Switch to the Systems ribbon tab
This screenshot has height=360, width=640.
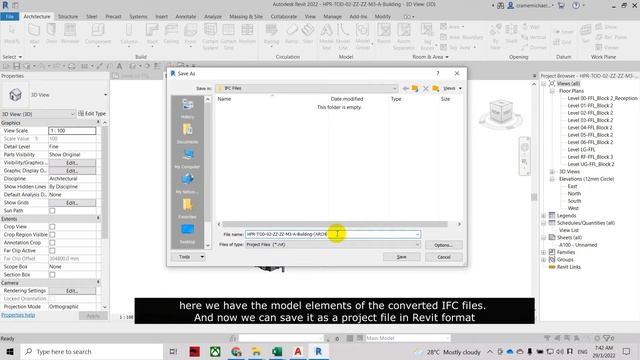[x=138, y=16]
